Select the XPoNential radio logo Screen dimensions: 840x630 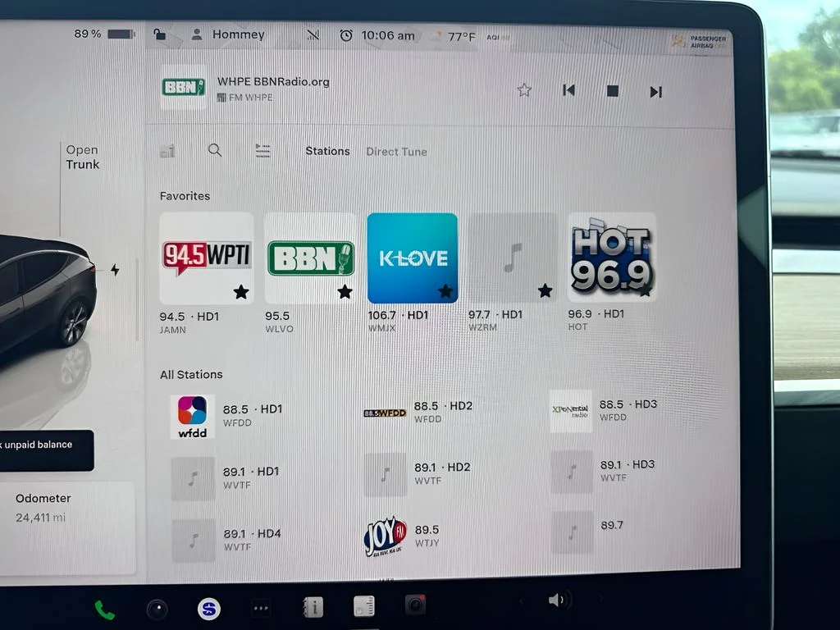point(571,411)
